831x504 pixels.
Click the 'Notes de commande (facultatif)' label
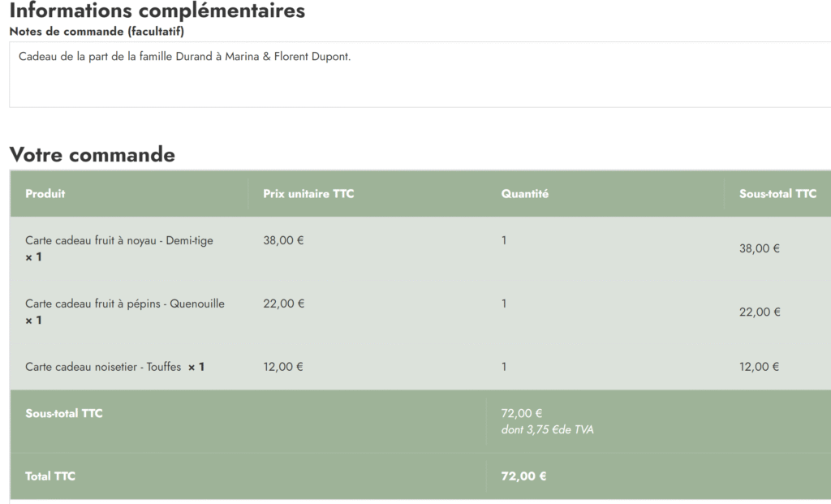[97, 32]
